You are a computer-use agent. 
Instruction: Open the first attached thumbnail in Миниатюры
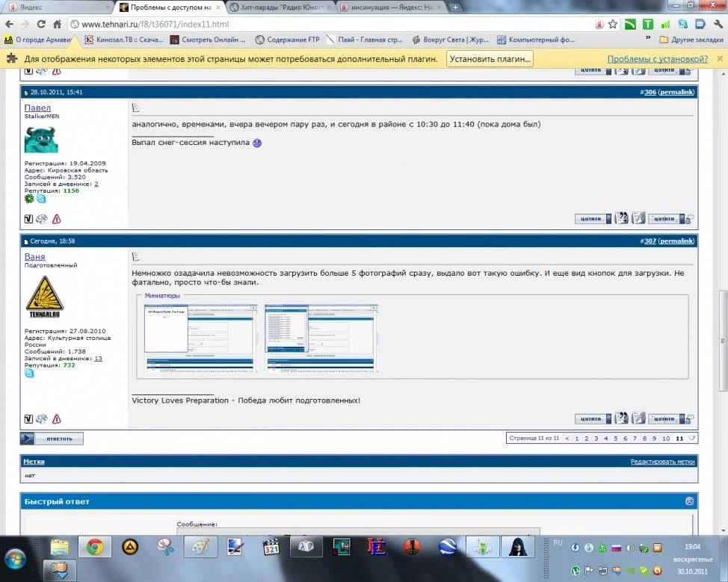click(201, 338)
